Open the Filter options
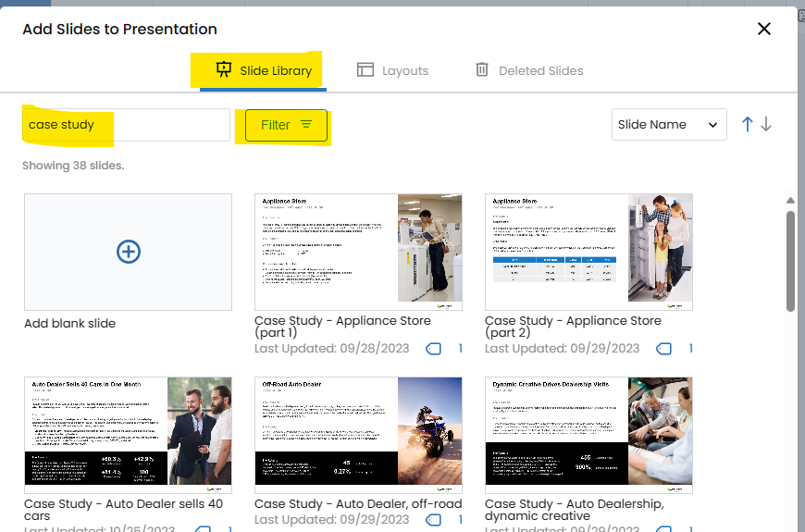805x532 pixels. 286,125
